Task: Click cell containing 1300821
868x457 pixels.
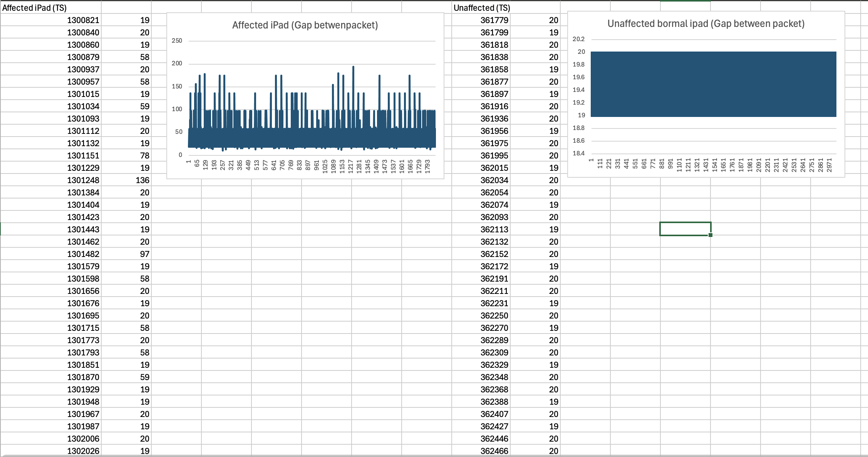Action: point(83,20)
